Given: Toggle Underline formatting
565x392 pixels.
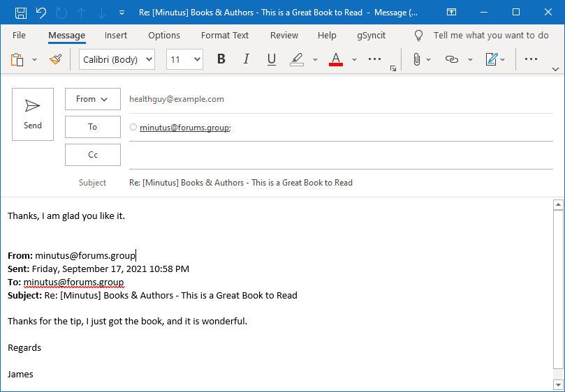Looking at the screenshot, I should pyautogui.click(x=272, y=59).
